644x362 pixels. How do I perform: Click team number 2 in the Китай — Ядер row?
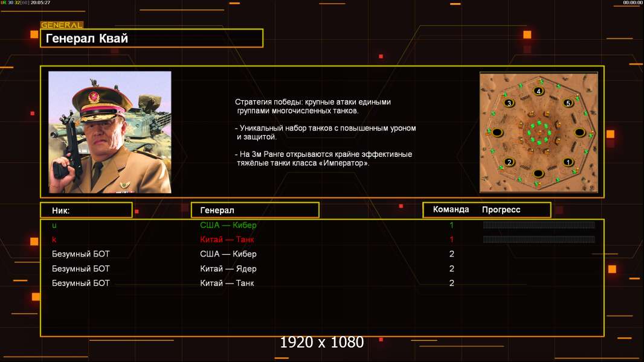pyautogui.click(x=452, y=269)
